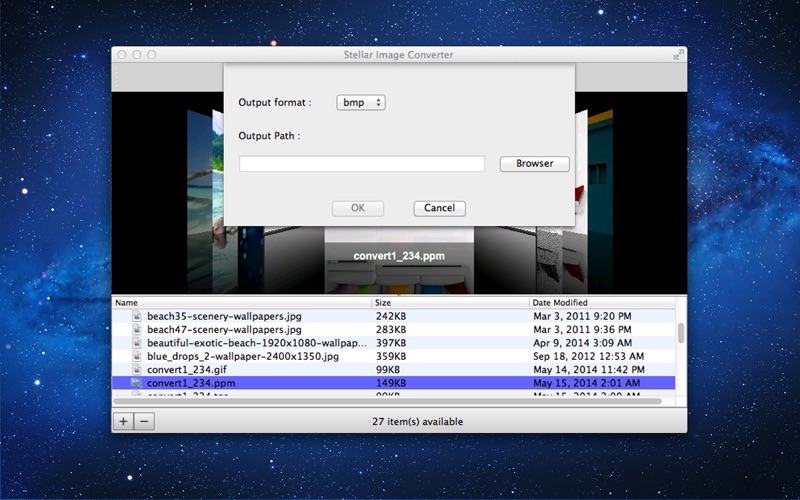Click date May 14, 2014 11:42 PM
Screen dimensions: 800x500
click(589, 369)
